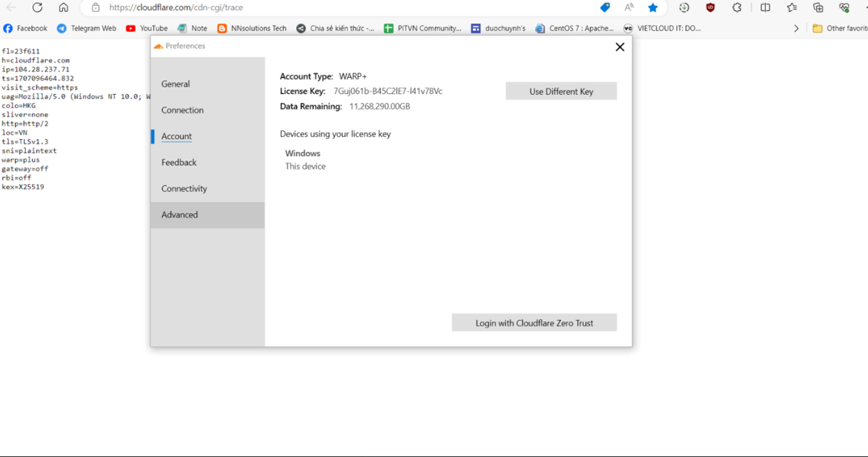The height and width of the screenshot is (457, 868).
Task: Click the green circular extension icon
Action: 684,8
